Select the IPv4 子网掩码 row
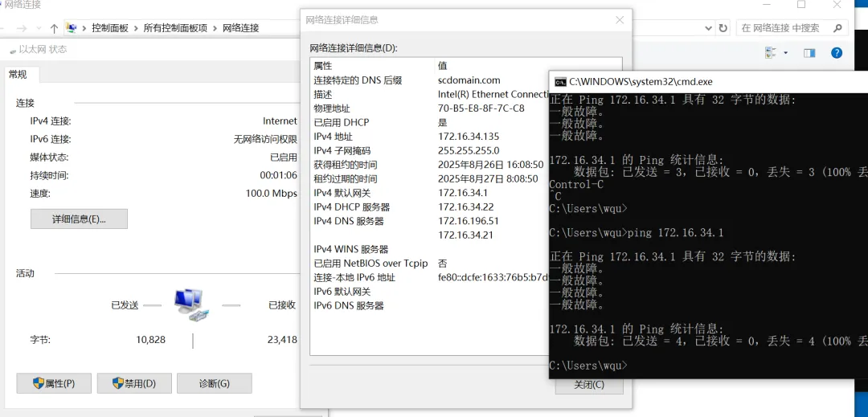The image size is (868, 417). [429, 151]
